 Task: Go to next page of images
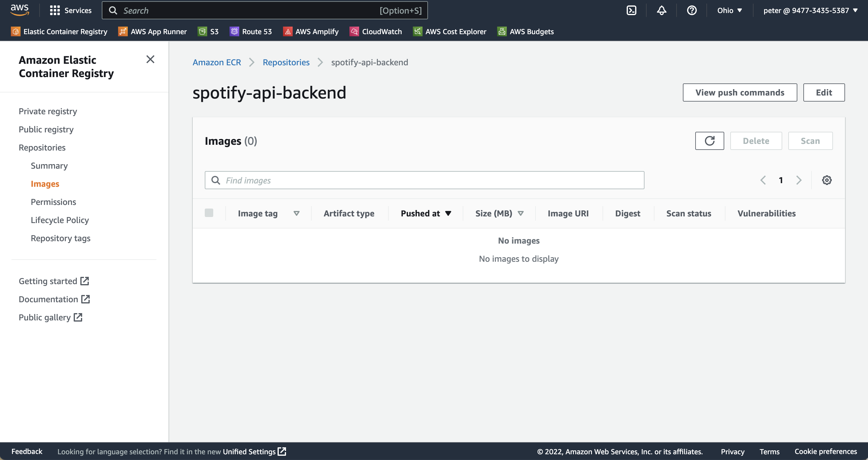point(799,180)
